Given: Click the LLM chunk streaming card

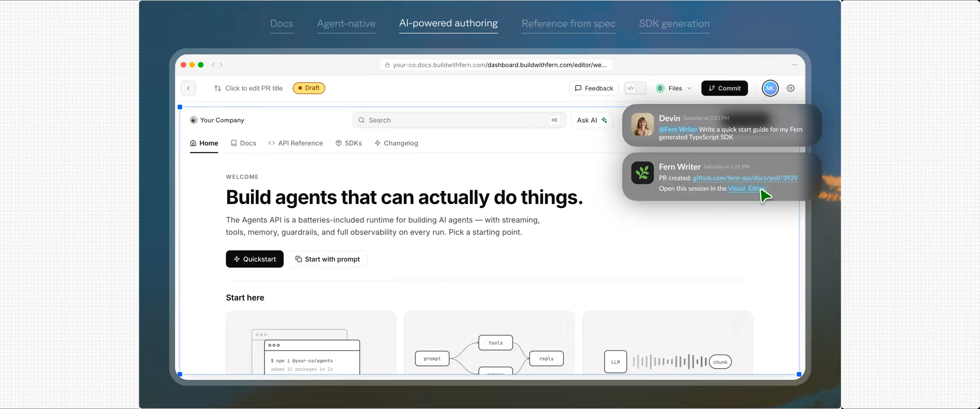Looking at the screenshot, I should (668, 343).
